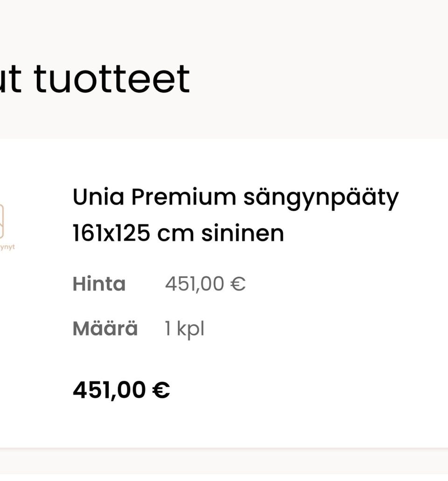Click the cut-off 'ut' heading fragment
Viewport: 448px width, 481px height.
(10, 79)
